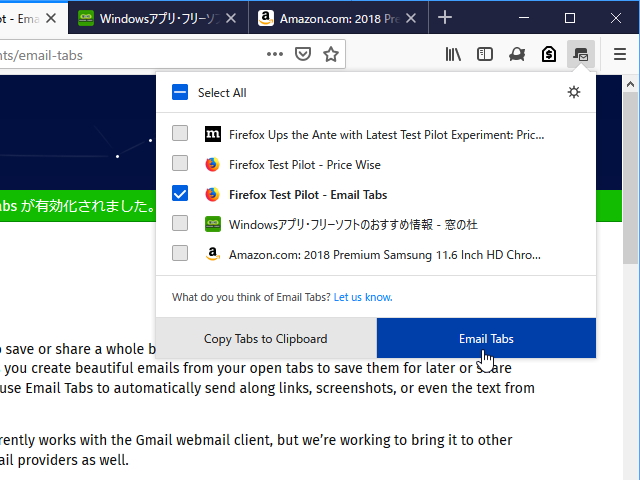Open the Firefox hamburger menu
Viewport: 640px width, 480px height.
tap(620, 54)
